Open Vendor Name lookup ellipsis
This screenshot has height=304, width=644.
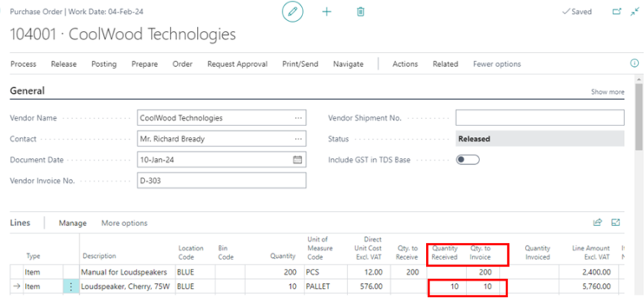[x=299, y=118]
